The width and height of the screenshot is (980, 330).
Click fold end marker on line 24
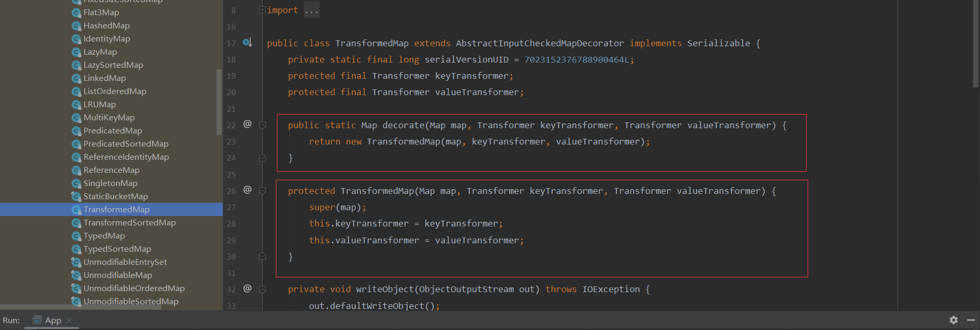262,158
